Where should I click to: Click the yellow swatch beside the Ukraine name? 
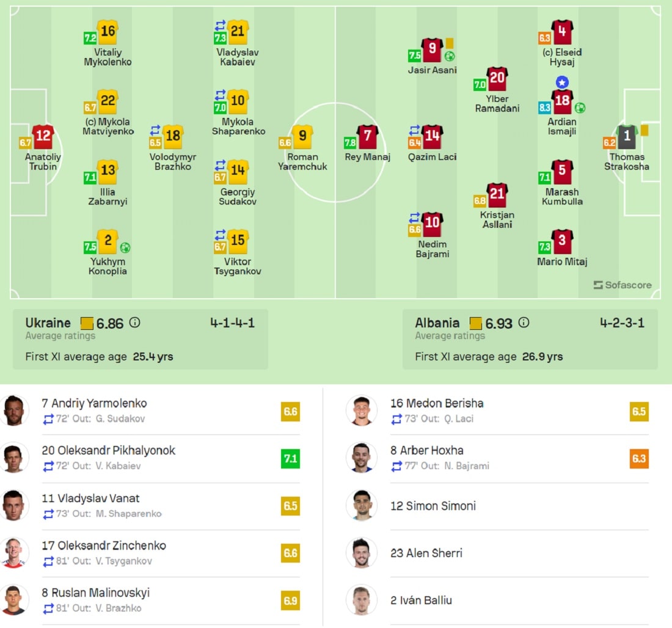pyautogui.click(x=87, y=323)
